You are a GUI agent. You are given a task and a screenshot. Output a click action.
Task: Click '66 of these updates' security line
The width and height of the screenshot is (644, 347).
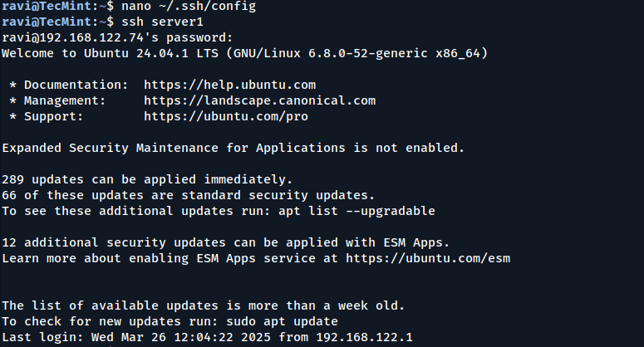189,195
